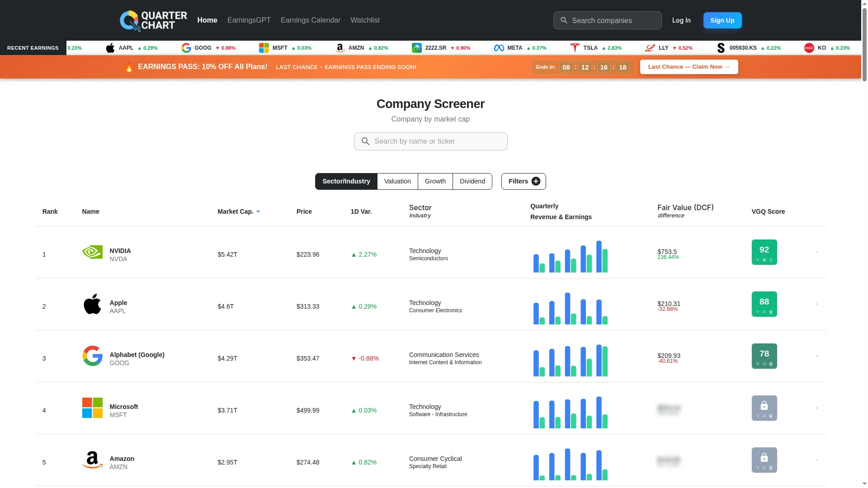Click the locked VGQ score for Microsoft
The image size is (868, 488).
(764, 408)
